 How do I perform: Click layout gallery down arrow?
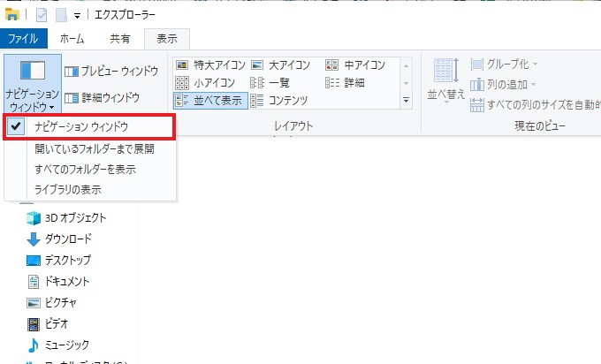pyautogui.click(x=407, y=83)
